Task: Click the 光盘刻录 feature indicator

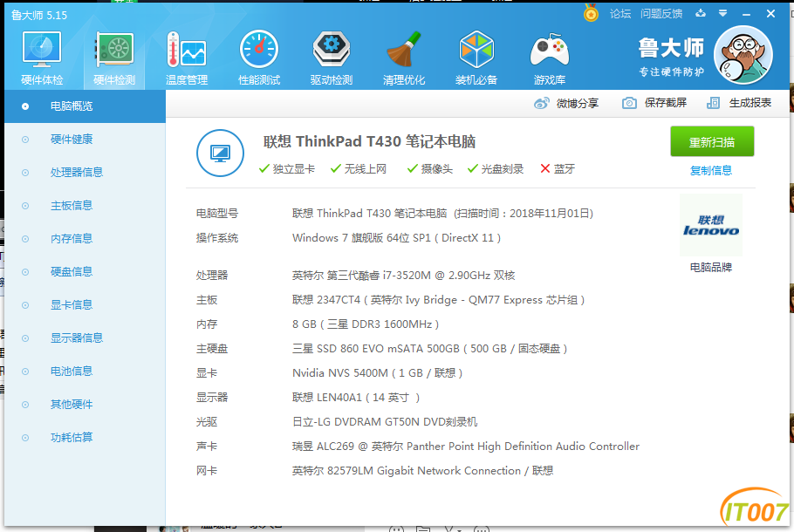Action: pos(496,169)
